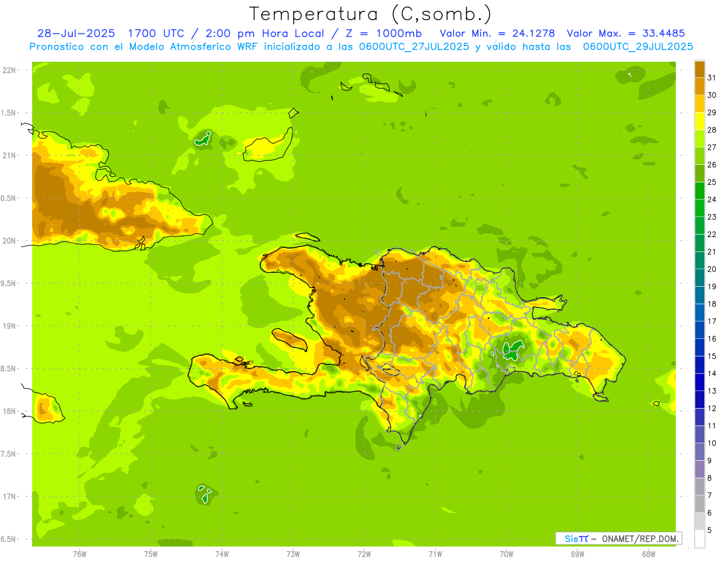728x562 pixels.
Task: Click the '72W' longitude axis label
Action: click(x=364, y=554)
